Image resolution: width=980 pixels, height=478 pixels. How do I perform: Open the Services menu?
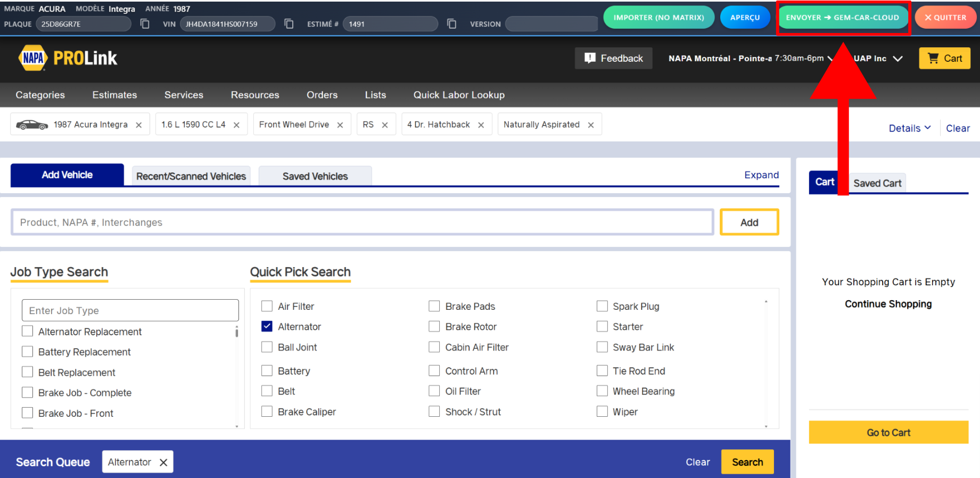coord(184,95)
